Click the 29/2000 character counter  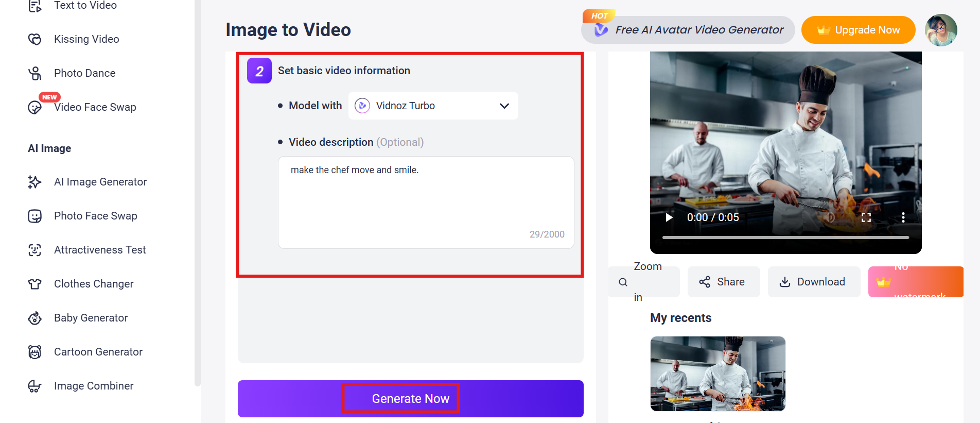547,234
